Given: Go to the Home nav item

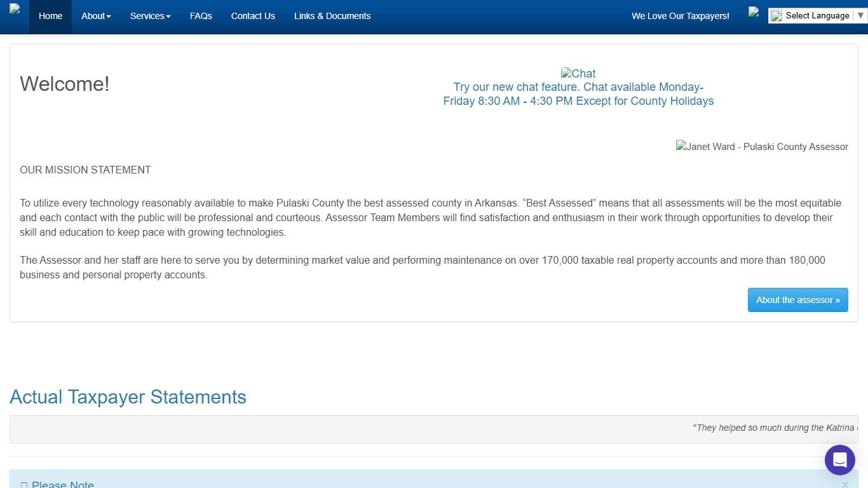Looking at the screenshot, I should point(50,16).
